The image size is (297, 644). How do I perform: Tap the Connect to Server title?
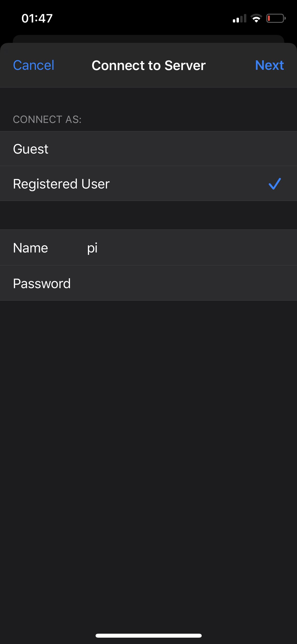point(149,65)
